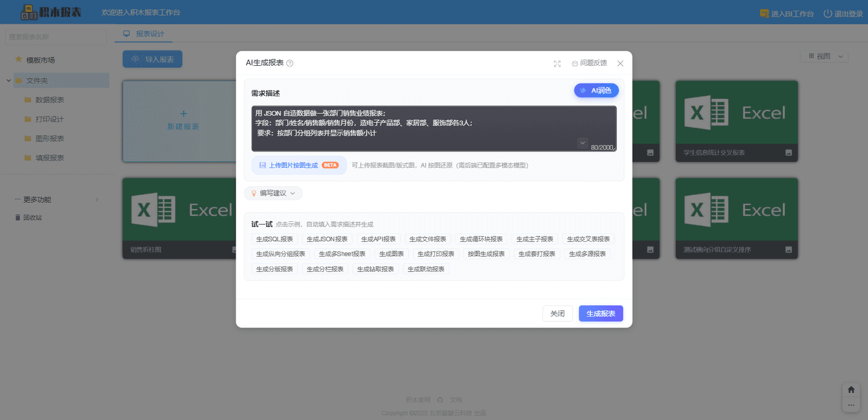Focus the 需求描述 text area

[434, 128]
